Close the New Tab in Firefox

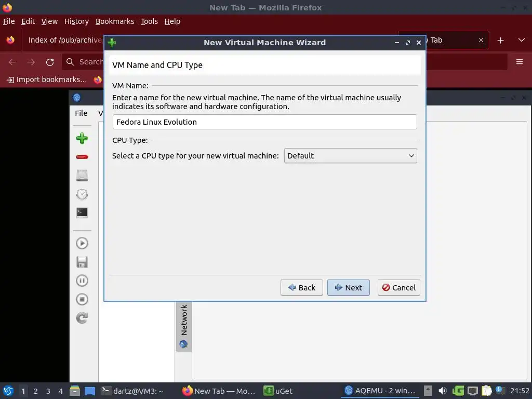pyautogui.click(x=481, y=40)
